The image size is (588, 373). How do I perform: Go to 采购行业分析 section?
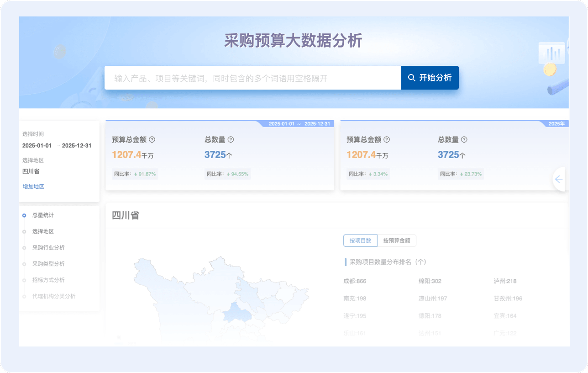[x=48, y=248]
